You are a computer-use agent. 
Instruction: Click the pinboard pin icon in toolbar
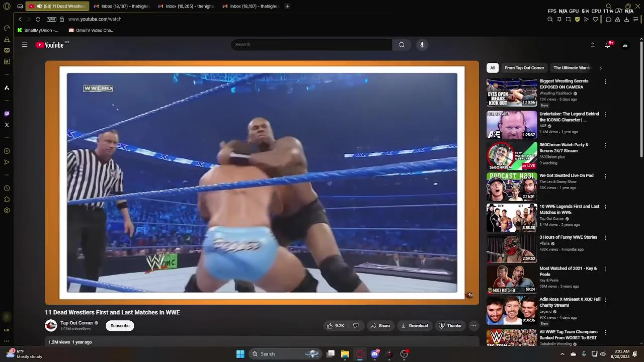click(x=559, y=20)
